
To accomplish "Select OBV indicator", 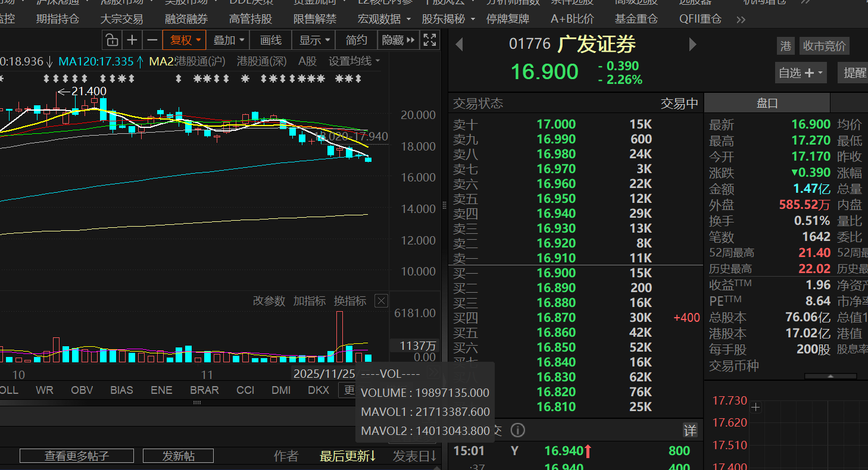I will [82, 390].
